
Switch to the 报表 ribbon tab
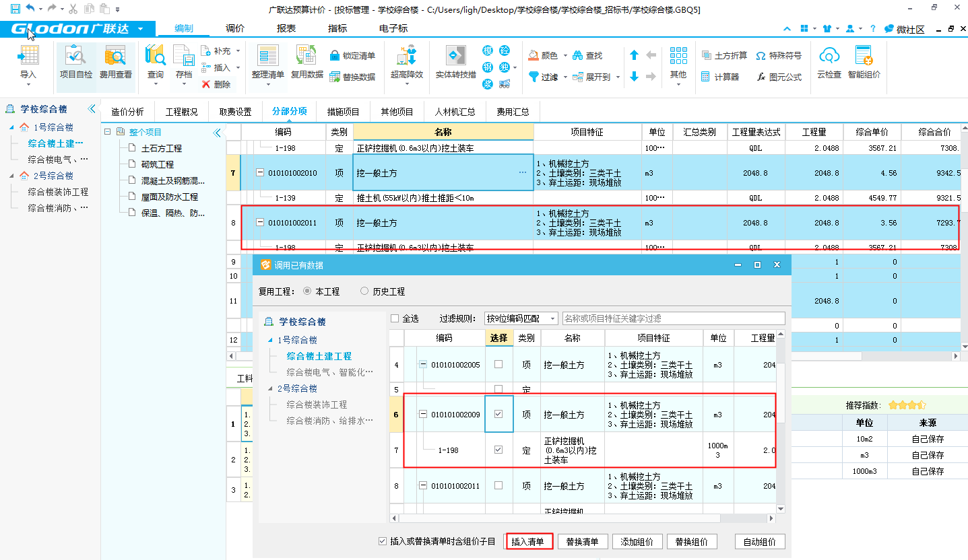point(286,28)
